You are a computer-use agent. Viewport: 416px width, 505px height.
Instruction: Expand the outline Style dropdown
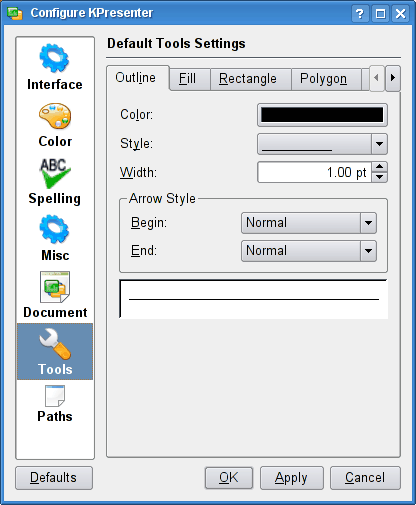tap(322, 144)
